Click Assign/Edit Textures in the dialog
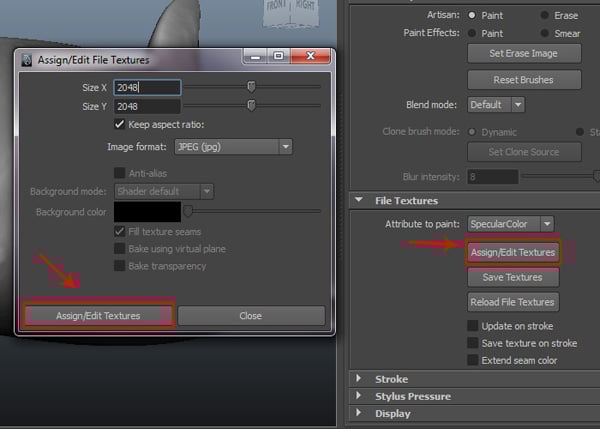The height and width of the screenshot is (429, 600). pyautogui.click(x=97, y=315)
